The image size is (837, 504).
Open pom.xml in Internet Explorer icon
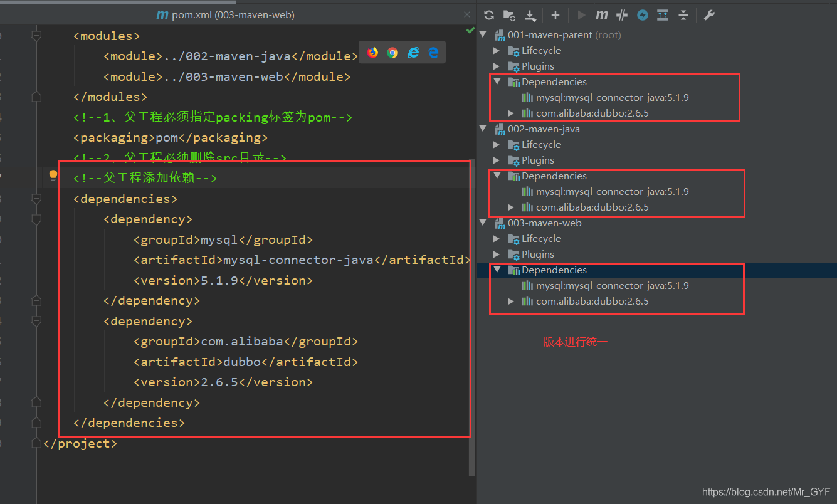coord(413,53)
